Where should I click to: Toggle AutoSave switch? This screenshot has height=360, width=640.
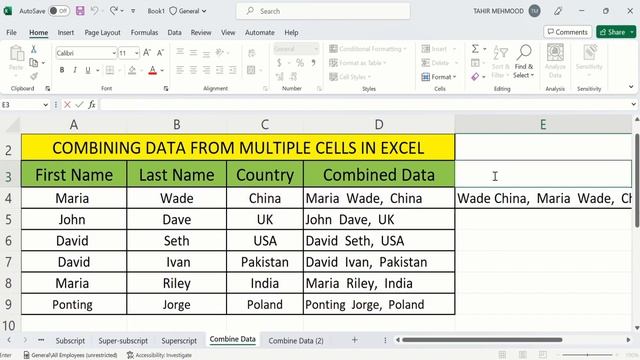(x=59, y=11)
